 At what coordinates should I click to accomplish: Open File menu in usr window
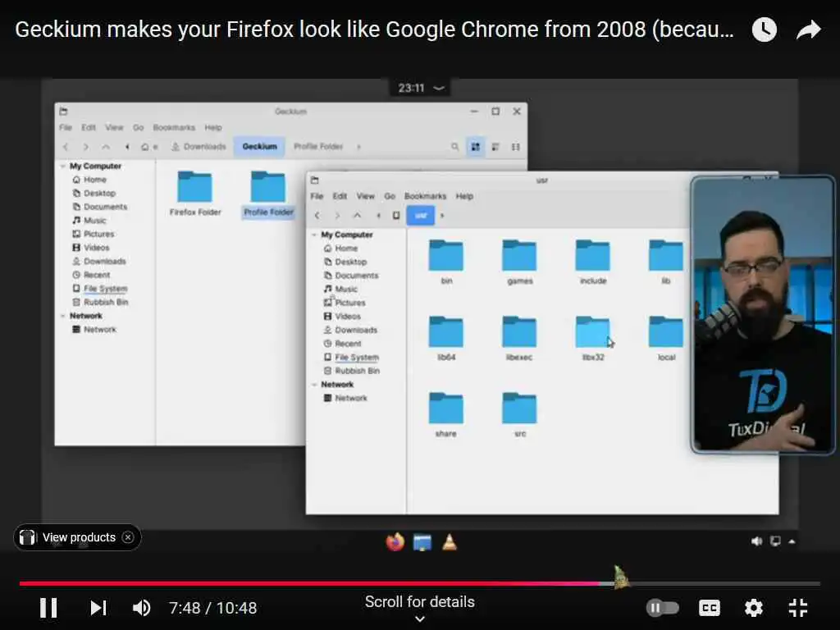pos(317,196)
